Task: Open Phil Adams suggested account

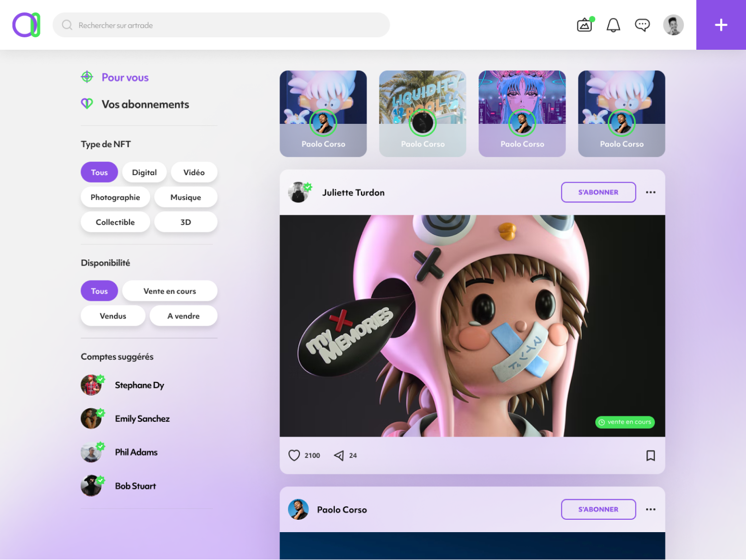Action: [x=136, y=452]
